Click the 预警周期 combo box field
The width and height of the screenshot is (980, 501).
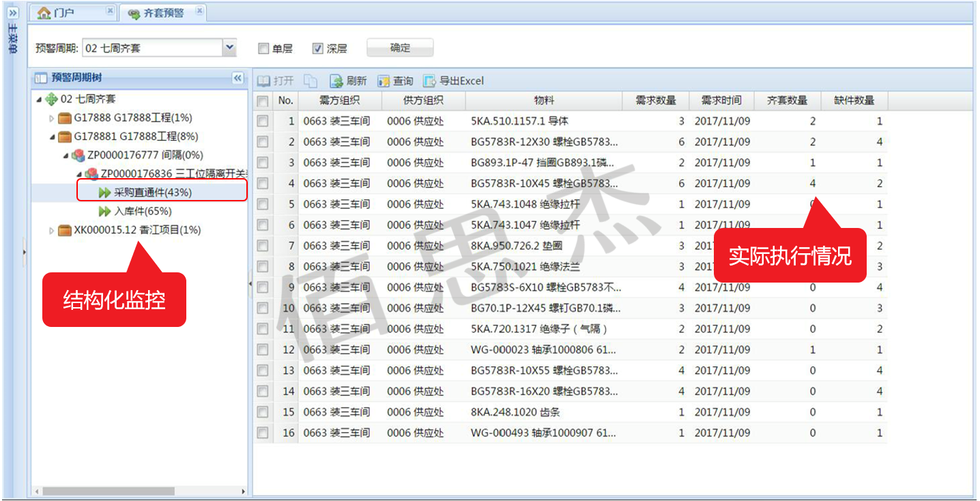pyautogui.click(x=152, y=48)
